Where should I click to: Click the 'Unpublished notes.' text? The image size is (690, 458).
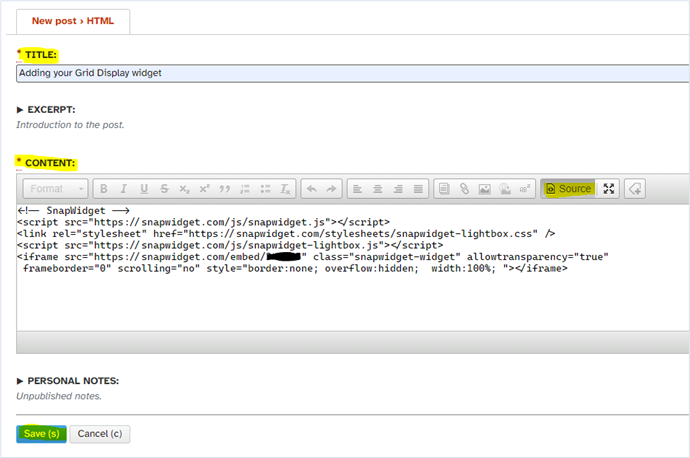click(x=59, y=396)
